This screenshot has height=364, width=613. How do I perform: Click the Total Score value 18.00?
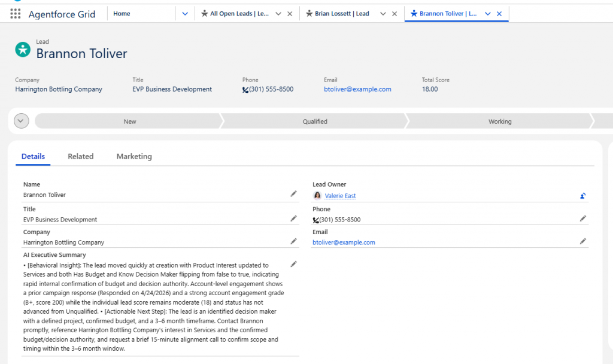pos(430,89)
